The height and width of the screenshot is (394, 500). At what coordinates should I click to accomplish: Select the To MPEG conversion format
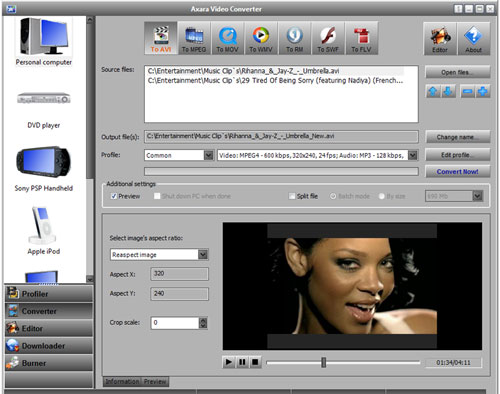point(194,38)
